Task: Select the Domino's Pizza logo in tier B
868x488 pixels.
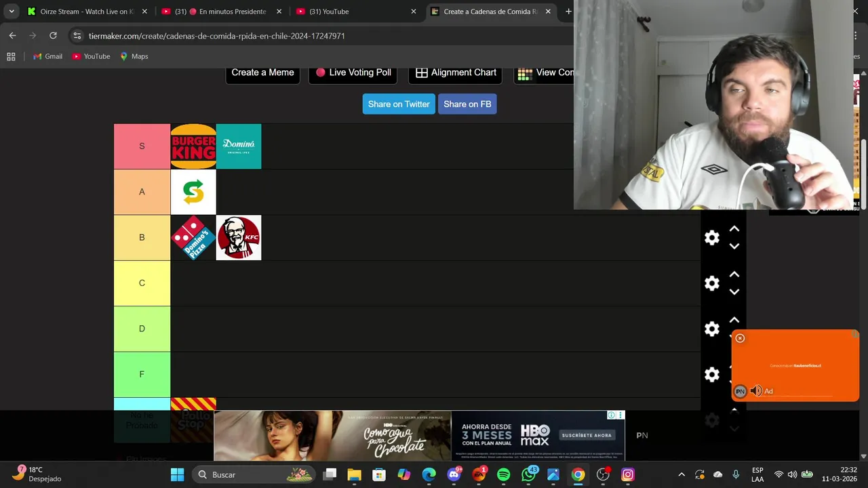Action: click(x=193, y=238)
